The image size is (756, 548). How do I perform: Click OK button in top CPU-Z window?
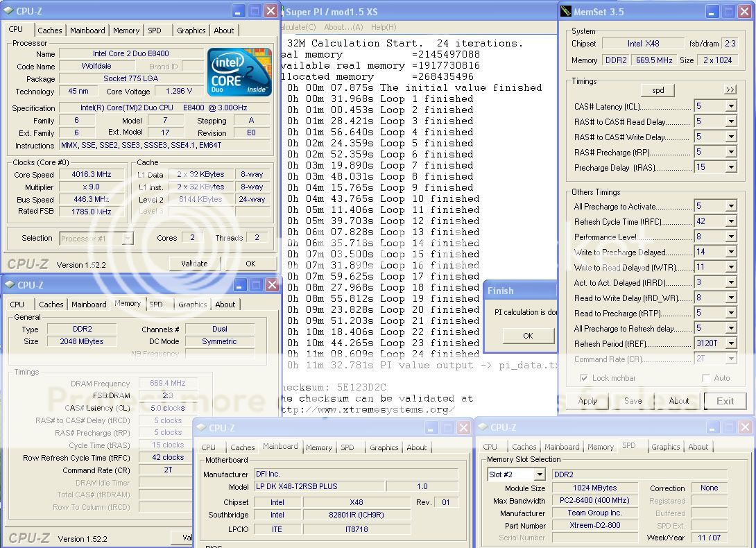(x=250, y=264)
